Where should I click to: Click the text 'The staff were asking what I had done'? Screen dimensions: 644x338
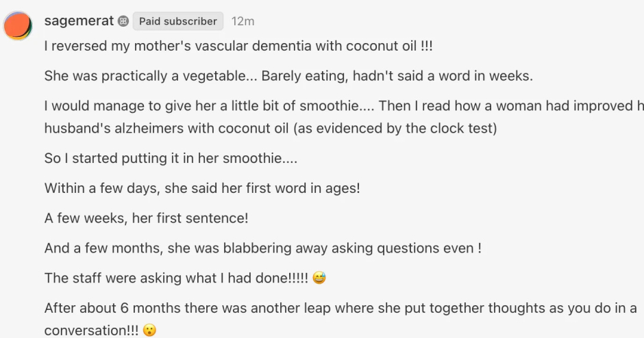tap(176, 278)
